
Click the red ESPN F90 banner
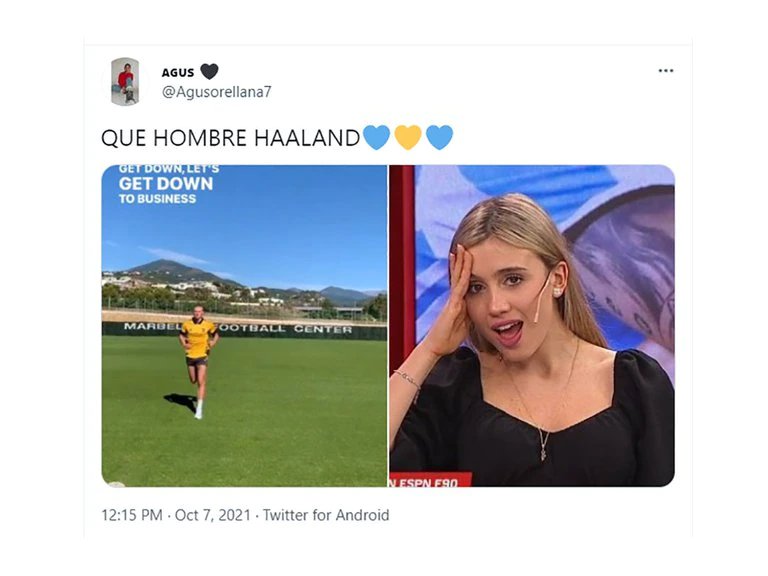(x=431, y=480)
